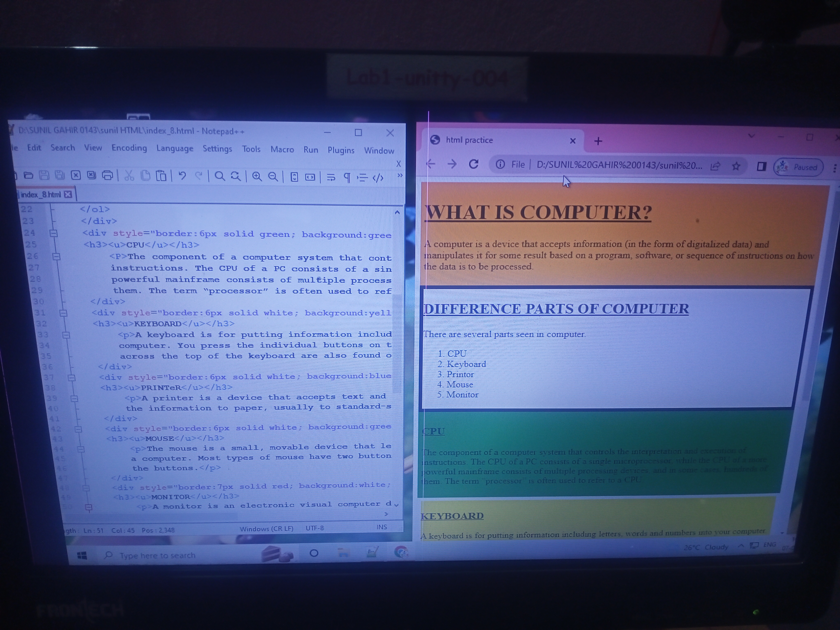840x630 pixels.
Task: Click the Zoom Out icon in Notepad++
Action: click(x=273, y=177)
